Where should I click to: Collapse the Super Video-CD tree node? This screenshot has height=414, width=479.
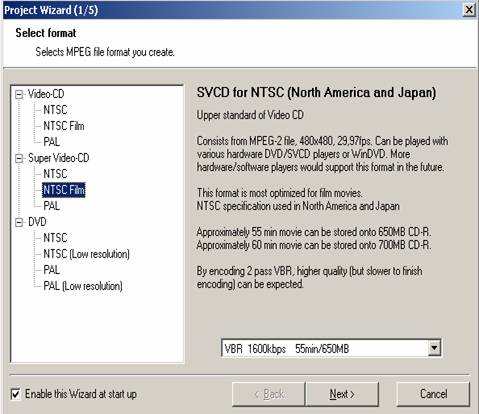(x=19, y=159)
